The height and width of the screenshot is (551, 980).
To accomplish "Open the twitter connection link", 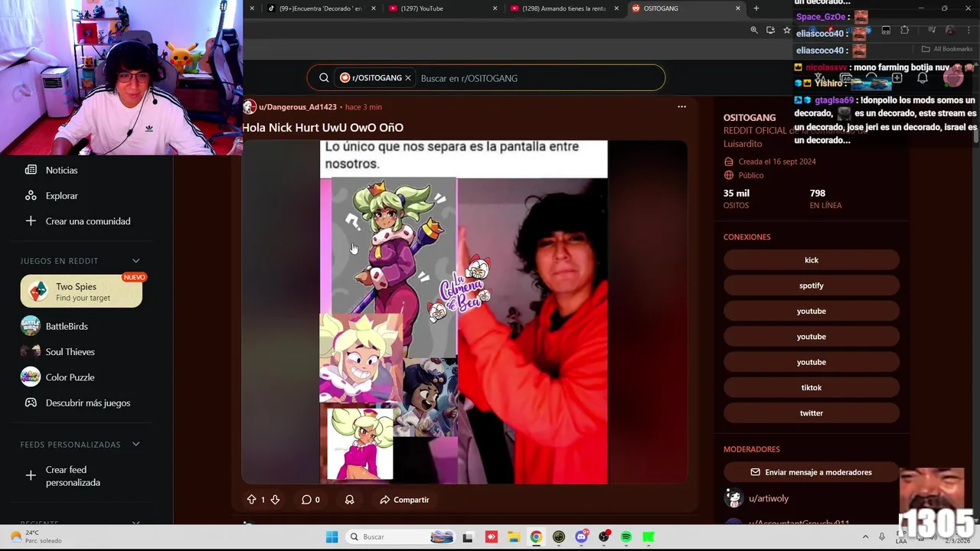I will [812, 413].
